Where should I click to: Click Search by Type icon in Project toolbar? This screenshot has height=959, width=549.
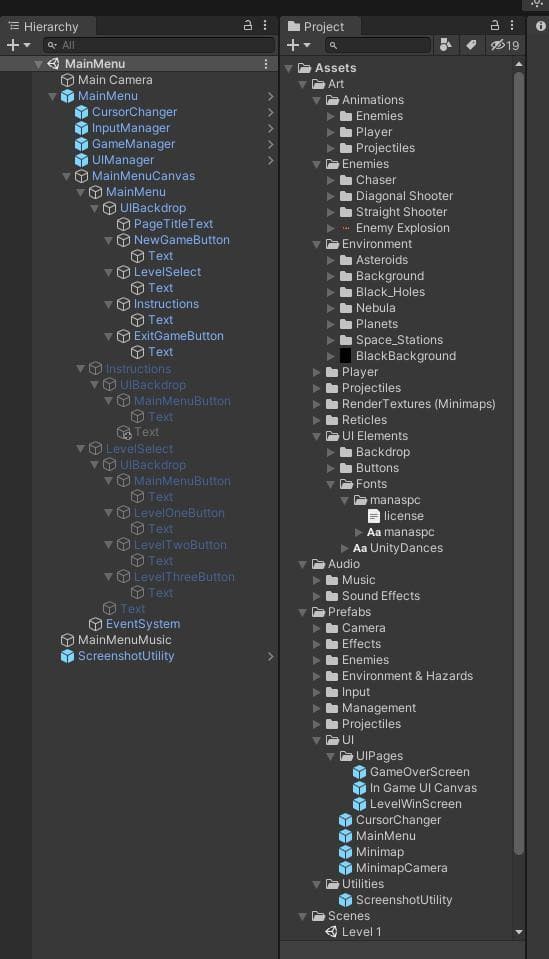[x=446, y=45]
